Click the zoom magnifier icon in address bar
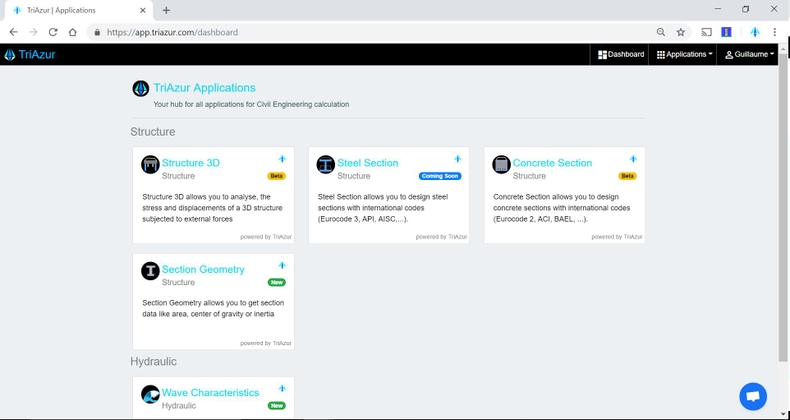The image size is (790, 420). [x=661, y=32]
